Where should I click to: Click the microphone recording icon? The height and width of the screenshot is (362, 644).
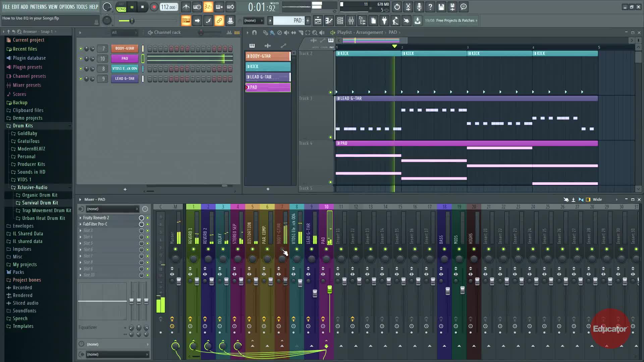pos(419,7)
